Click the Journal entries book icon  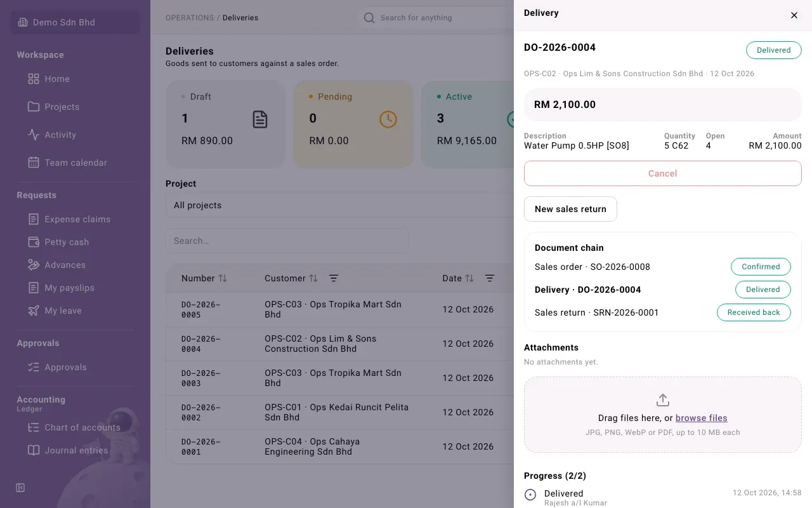coord(34,450)
